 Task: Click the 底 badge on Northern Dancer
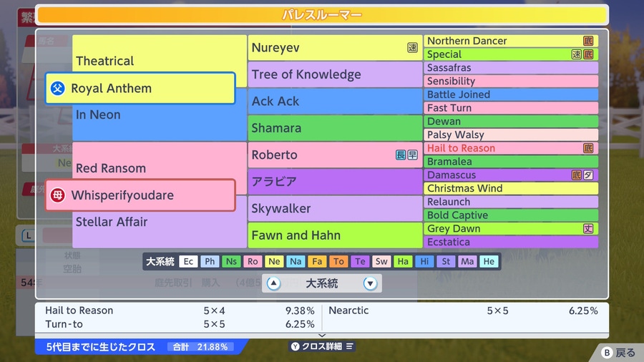588,41
